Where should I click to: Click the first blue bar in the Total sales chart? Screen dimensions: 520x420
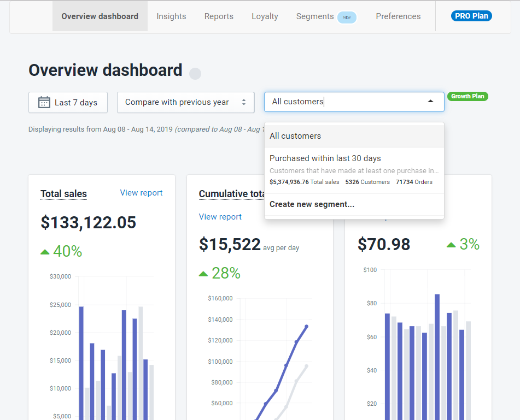(81, 363)
